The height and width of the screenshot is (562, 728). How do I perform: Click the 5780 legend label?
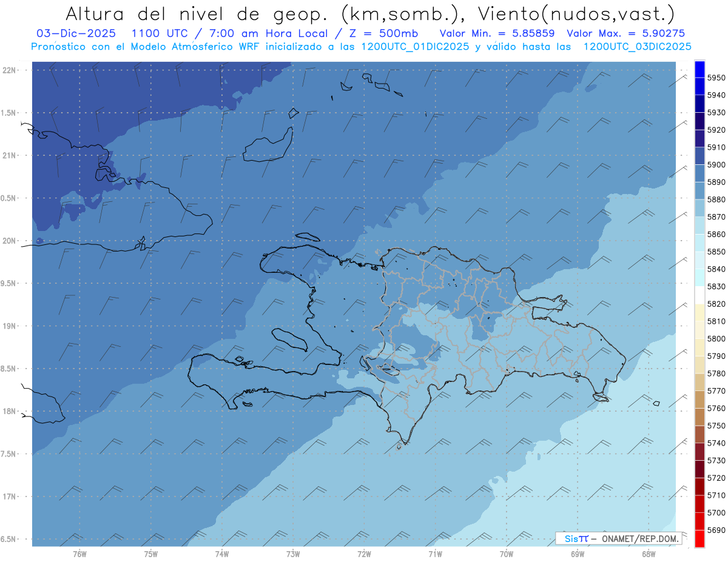[x=716, y=373]
